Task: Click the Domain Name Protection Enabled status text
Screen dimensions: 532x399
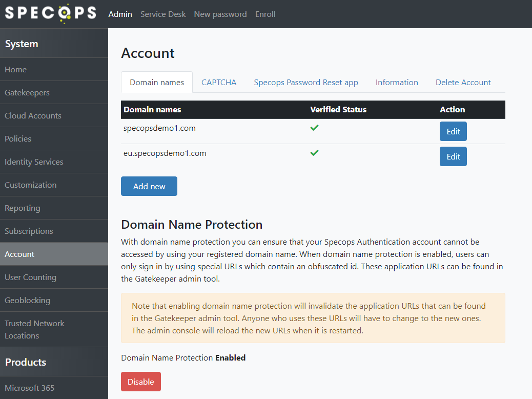Action: 183,357
